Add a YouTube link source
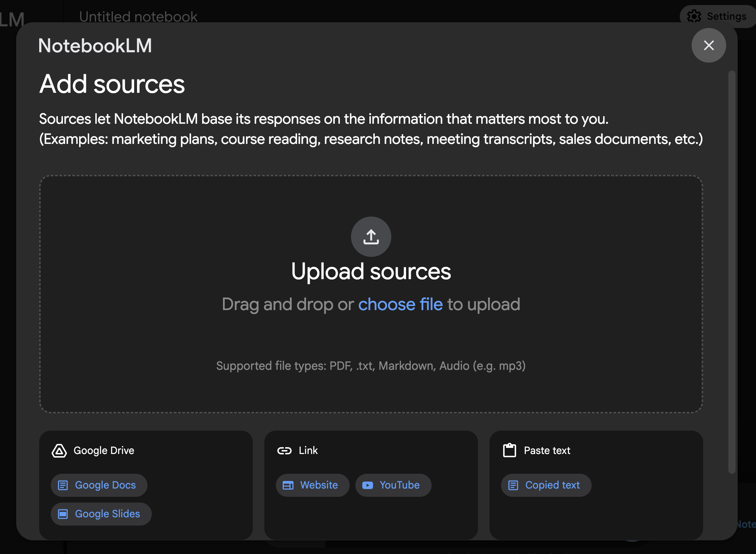 click(x=393, y=485)
